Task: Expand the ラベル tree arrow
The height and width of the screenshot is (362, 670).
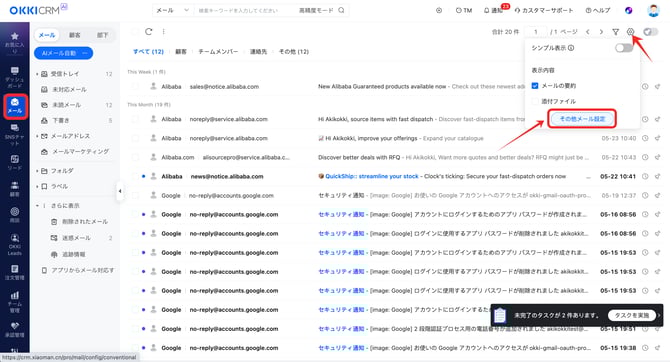Action: tap(37, 186)
